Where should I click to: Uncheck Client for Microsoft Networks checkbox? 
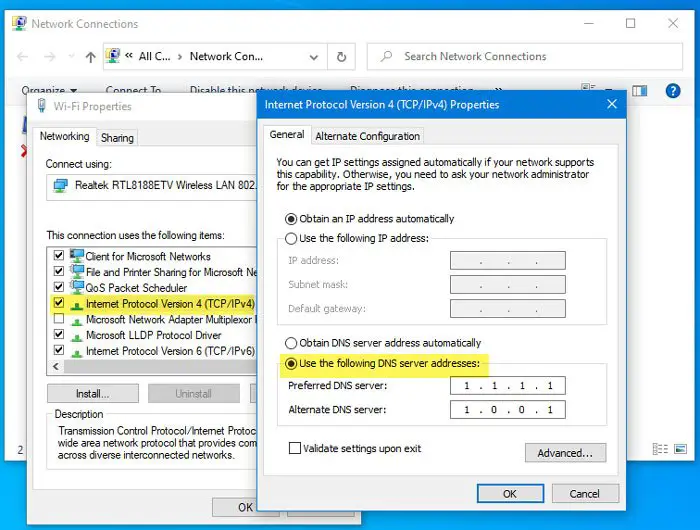click(58, 255)
